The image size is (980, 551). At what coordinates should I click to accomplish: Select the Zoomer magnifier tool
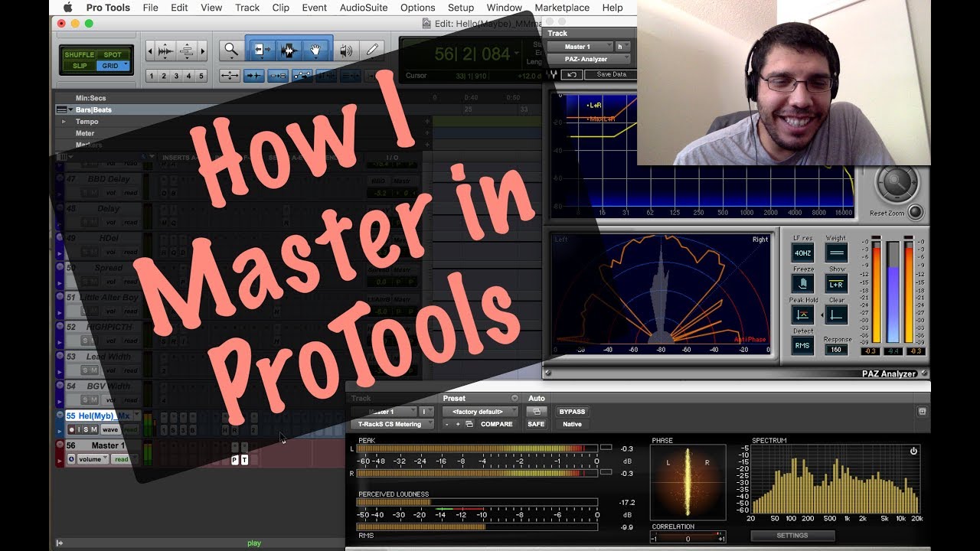click(x=231, y=51)
